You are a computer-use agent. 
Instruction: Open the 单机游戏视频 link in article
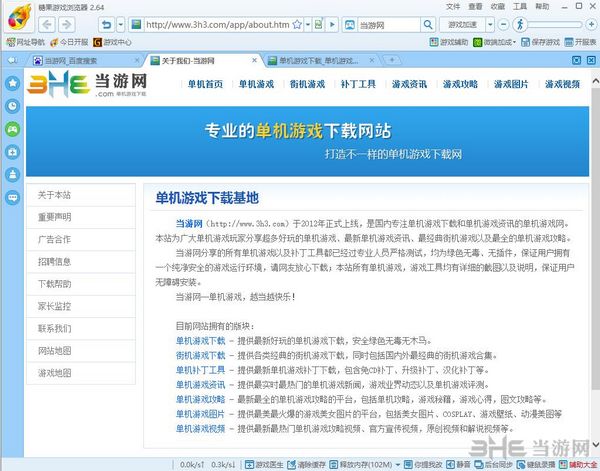pyautogui.click(x=201, y=429)
